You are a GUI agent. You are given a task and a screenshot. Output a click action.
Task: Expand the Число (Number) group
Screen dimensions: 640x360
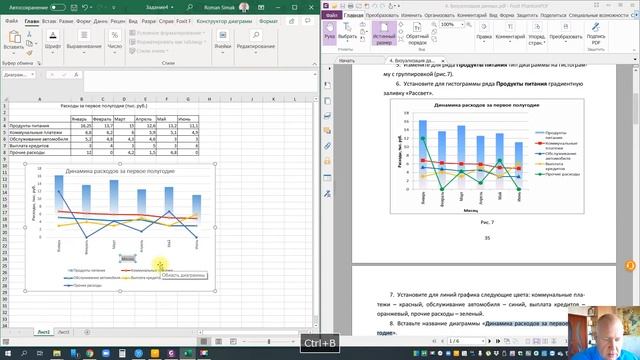pyautogui.click(x=115, y=42)
